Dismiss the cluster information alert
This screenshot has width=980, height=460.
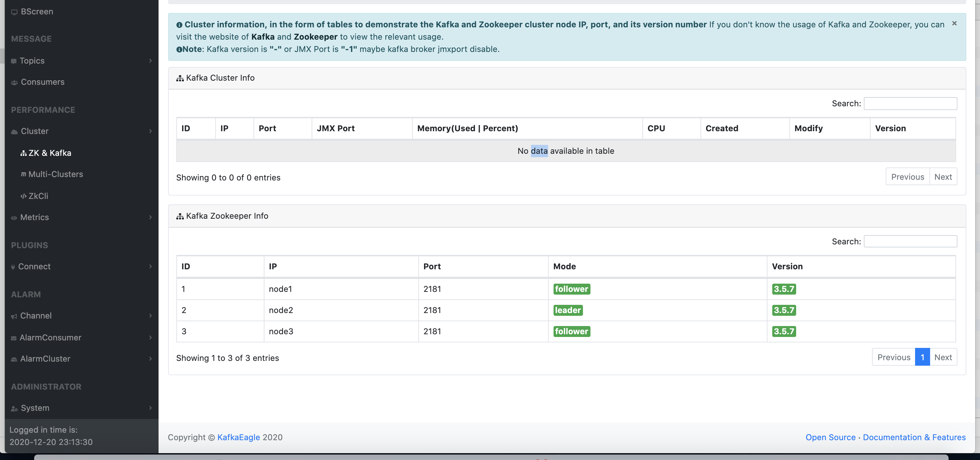coord(954,23)
